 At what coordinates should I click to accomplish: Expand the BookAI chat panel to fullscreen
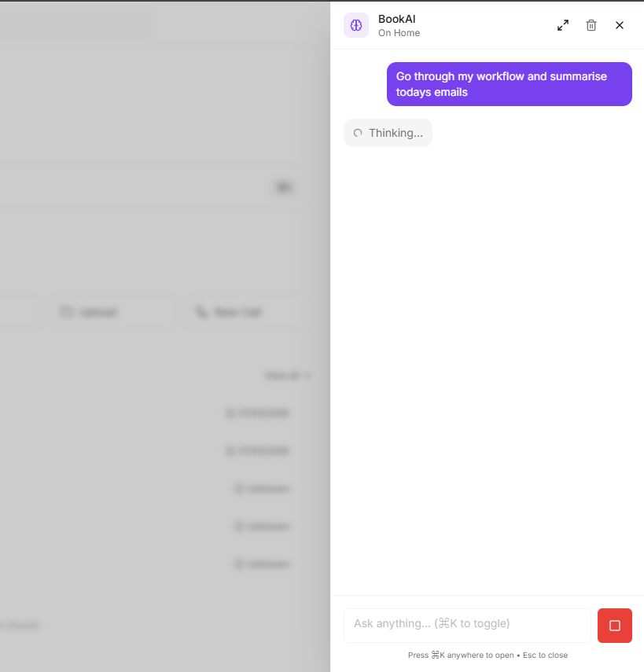563,25
